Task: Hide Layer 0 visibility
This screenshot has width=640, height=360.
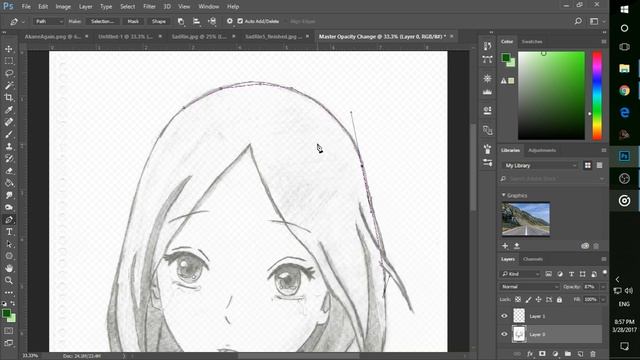Action: pyautogui.click(x=504, y=334)
